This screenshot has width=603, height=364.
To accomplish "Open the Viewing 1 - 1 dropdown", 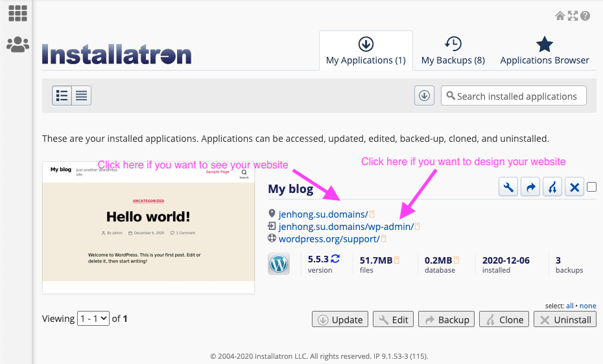I will coord(93,318).
